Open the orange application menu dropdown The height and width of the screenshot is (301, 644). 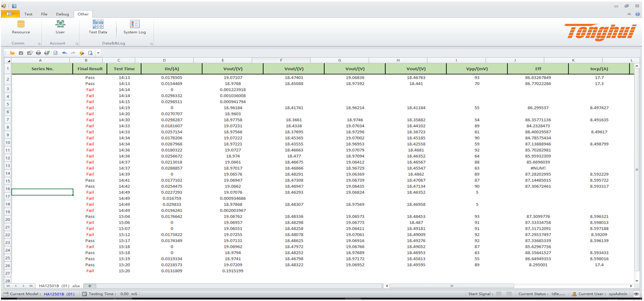click(10, 14)
